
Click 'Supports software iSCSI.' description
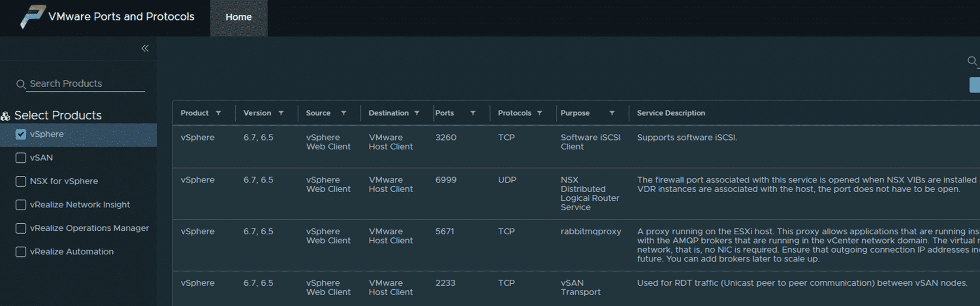click(687, 138)
